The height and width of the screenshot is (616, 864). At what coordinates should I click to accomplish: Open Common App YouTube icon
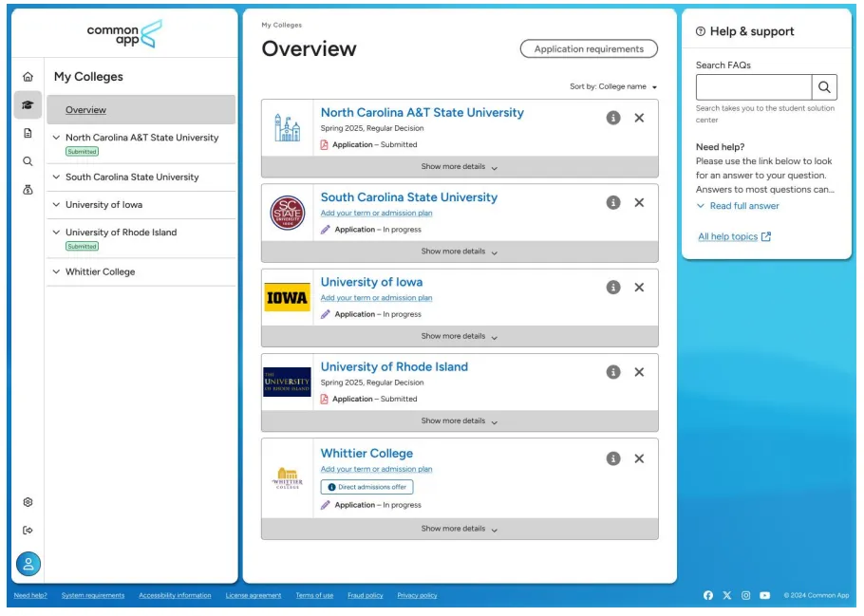click(x=765, y=595)
